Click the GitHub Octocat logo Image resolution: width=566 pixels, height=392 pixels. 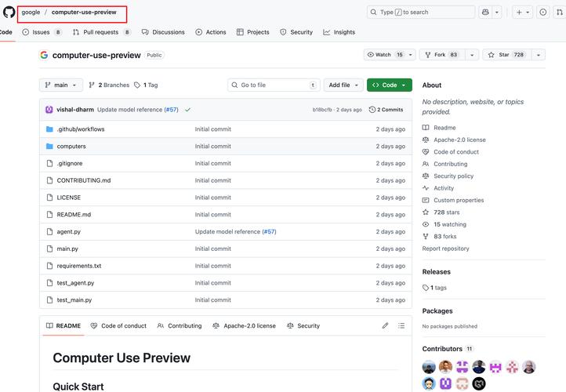pos(9,12)
